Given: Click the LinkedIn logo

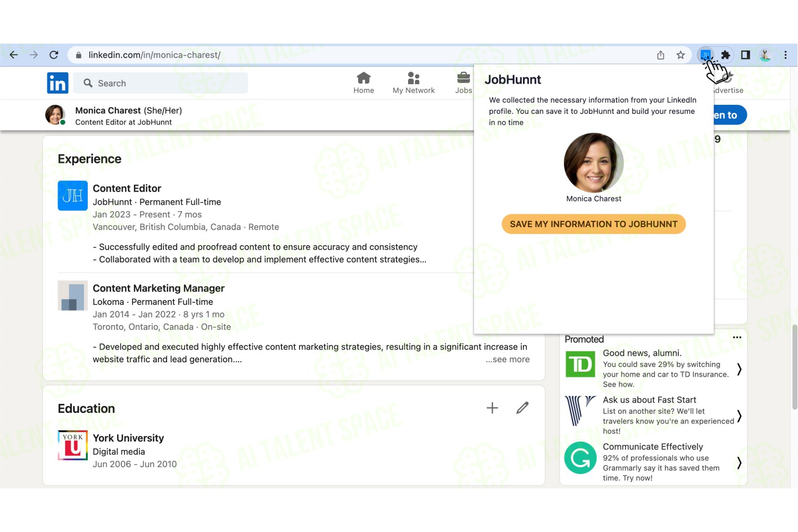Looking at the screenshot, I should (57, 83).
